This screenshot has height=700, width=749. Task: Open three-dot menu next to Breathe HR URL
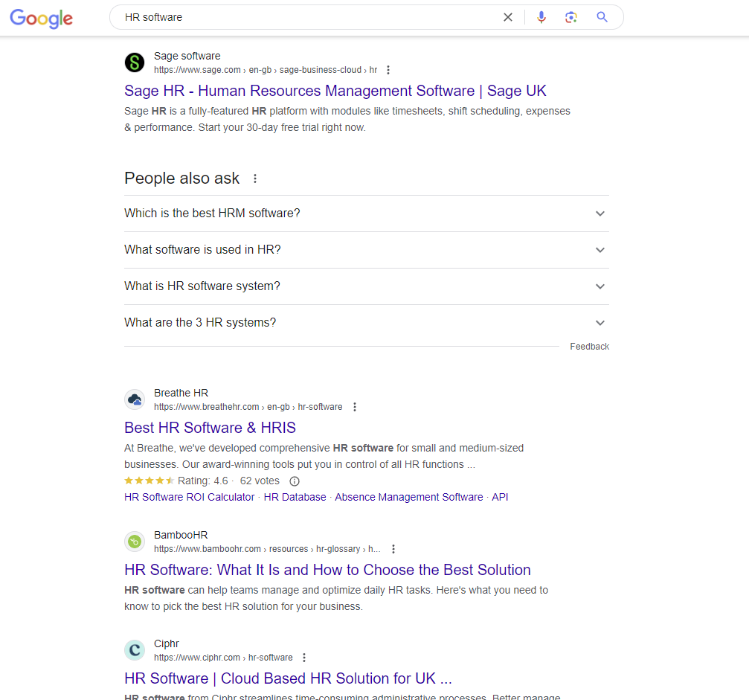click(355, 407)
